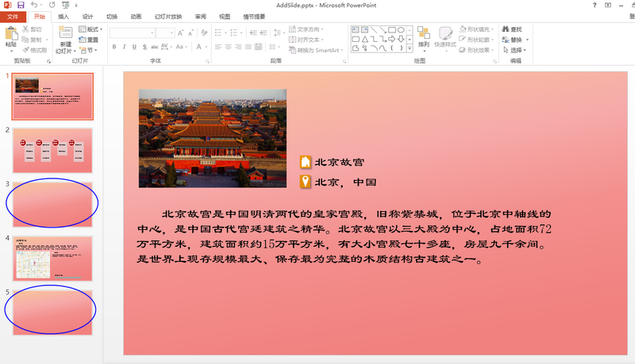
Task: Decrease font size with the smaller A icon
Action: pos(190,33)
